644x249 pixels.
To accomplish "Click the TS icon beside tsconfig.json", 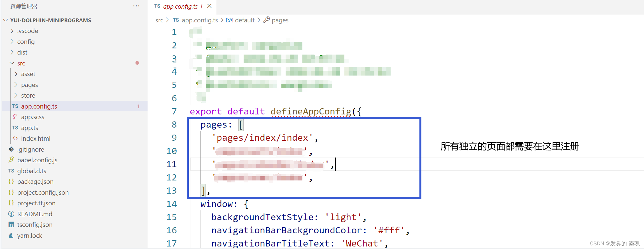I will click(11, 225).
